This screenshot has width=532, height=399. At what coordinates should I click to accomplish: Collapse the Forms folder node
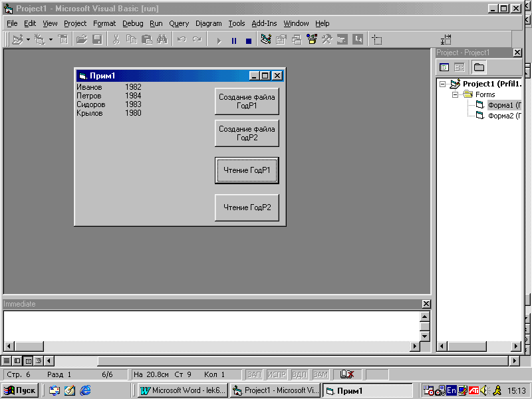(455, 94)
